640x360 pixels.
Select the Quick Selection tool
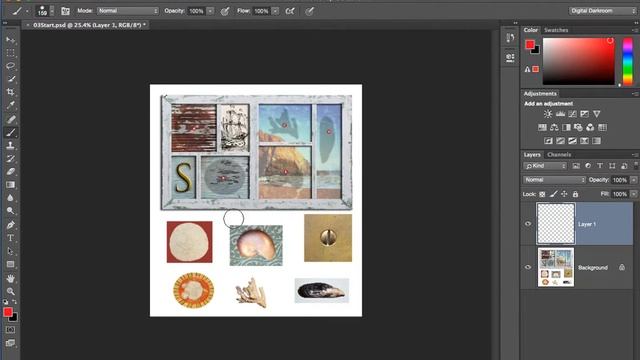[11, 79]
